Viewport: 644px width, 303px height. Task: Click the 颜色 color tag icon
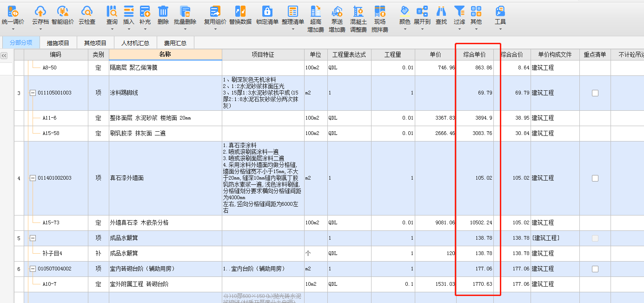(405, 11)
